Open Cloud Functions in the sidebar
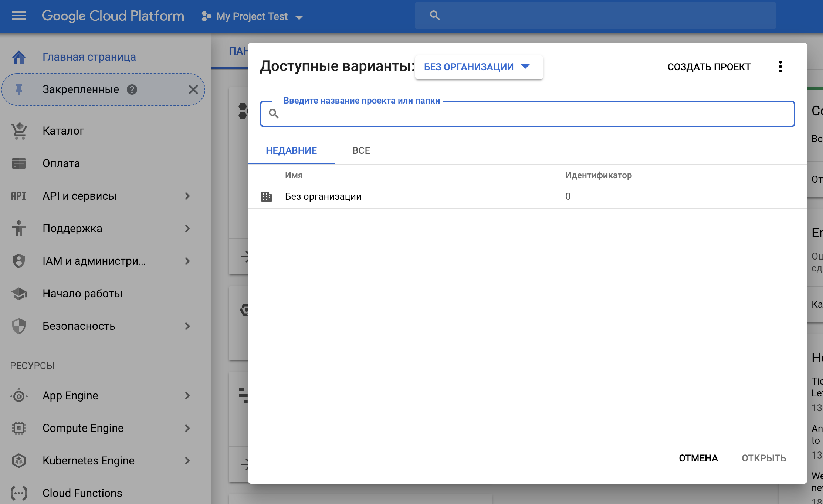Viewport: 823px width, 504px height. pyautogui.click(x=82, y=493)
